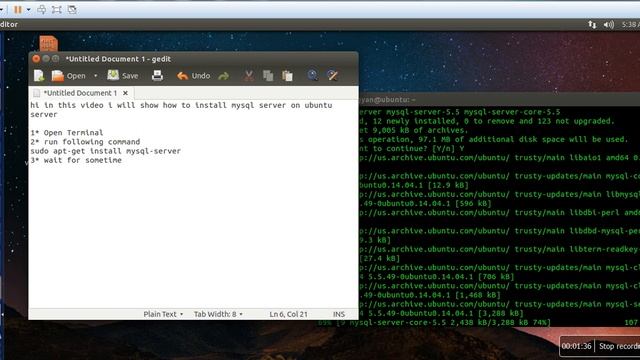Click the VM toolbar unity view icon
The image size is (640, 360).
[x=72, y=9]
